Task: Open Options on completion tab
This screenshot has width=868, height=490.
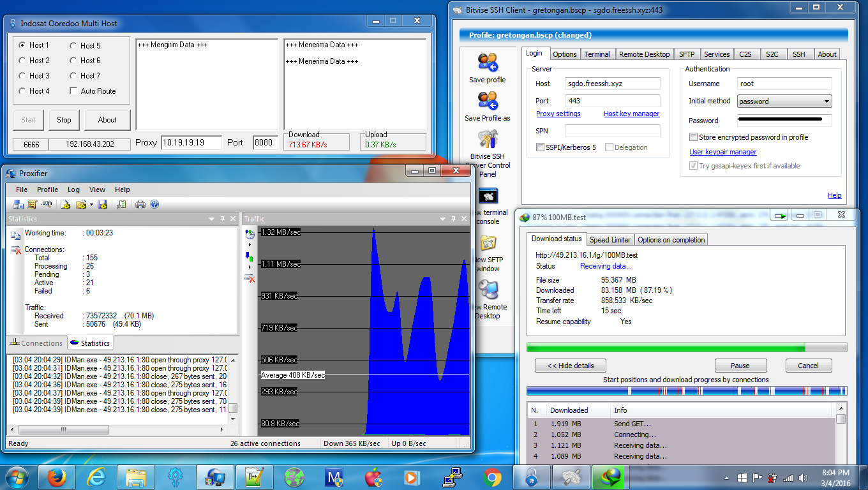Action: 671,240
